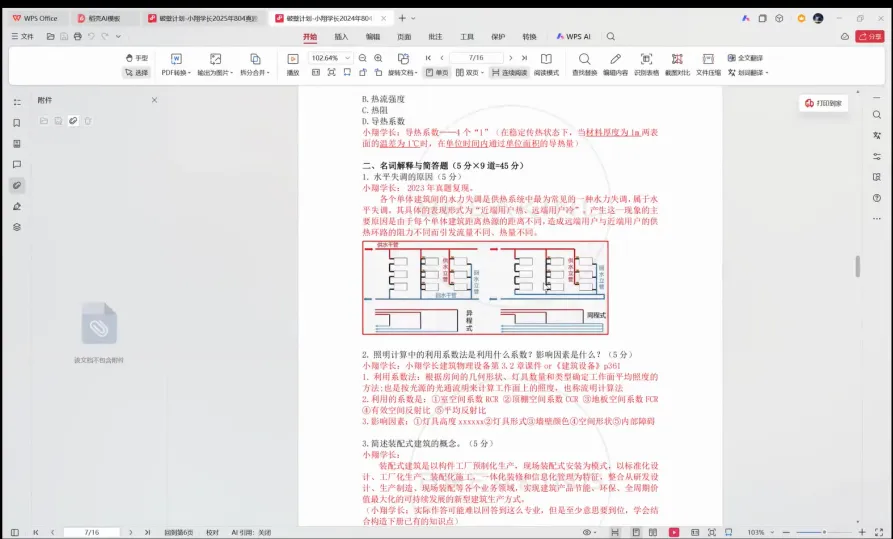Click status bar page field 7/16
893x539 pixels.
[92, 532]
